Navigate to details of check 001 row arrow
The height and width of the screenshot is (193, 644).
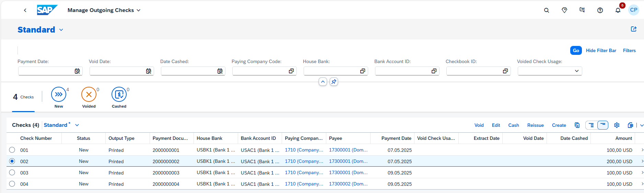coord(642,150)
